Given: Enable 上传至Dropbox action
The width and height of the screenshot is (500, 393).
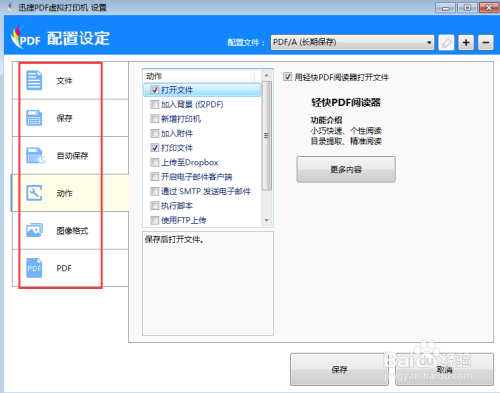Looking at the screenshot, I should (155, 162).
